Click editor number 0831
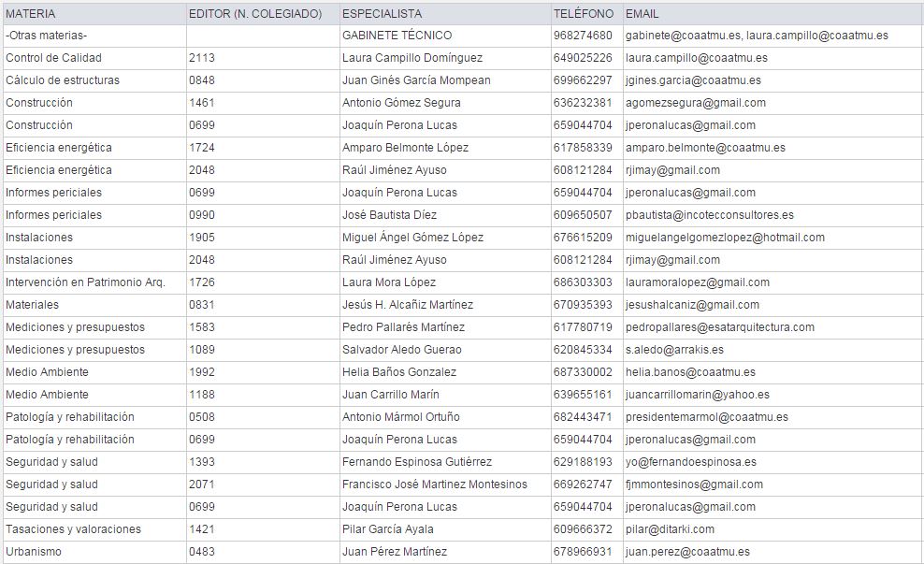This screenshot has width=924, height=564. (201, 305)
